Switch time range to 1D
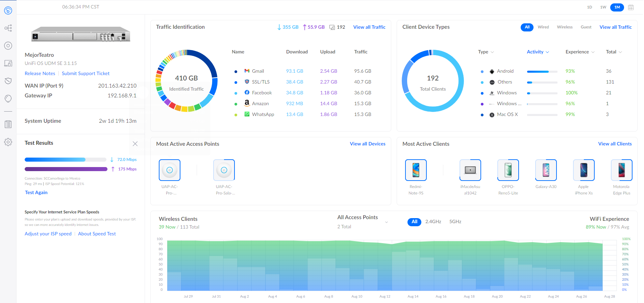This screenshot has width=644, height=303. pos(589,7)
